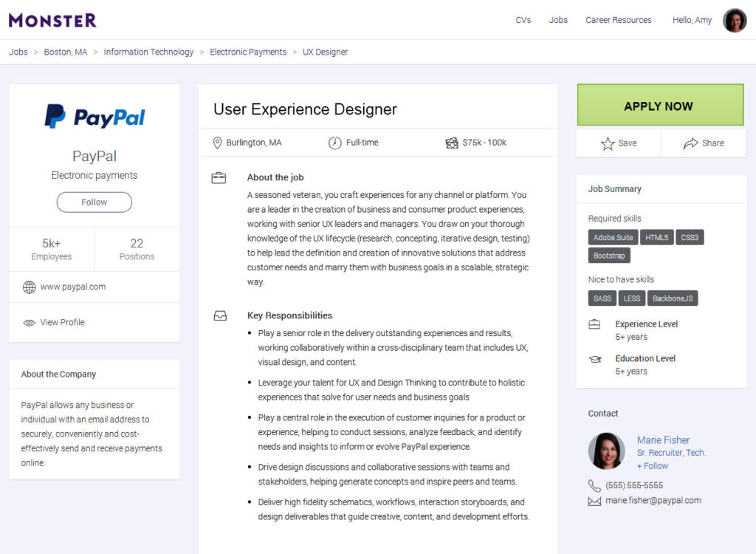Click the phone icon in Contact section
The image size is (756, 554).
[x=594, y=485]
